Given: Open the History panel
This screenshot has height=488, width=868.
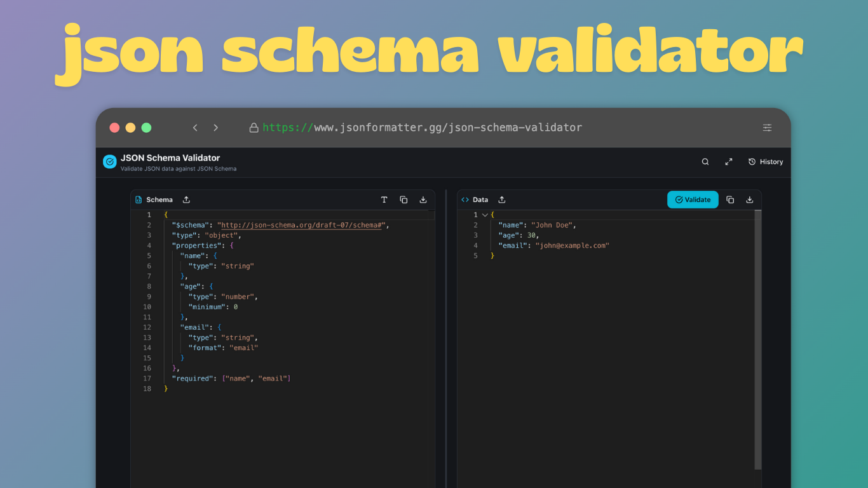Looking at the screenshot, I should pyautogui.click(x=766, y=161).
